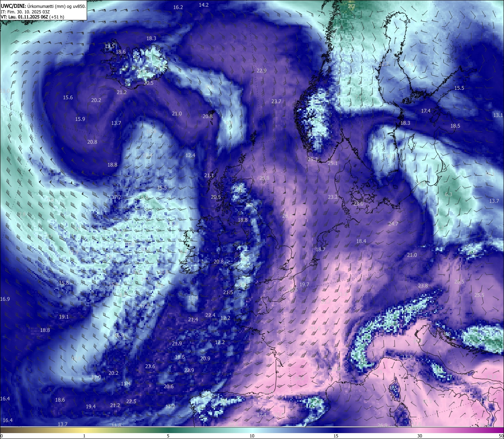The height and width of the screenshot is (439, 504).
Task: Click the 18.4 value over Germany
Action: point(361,241)
